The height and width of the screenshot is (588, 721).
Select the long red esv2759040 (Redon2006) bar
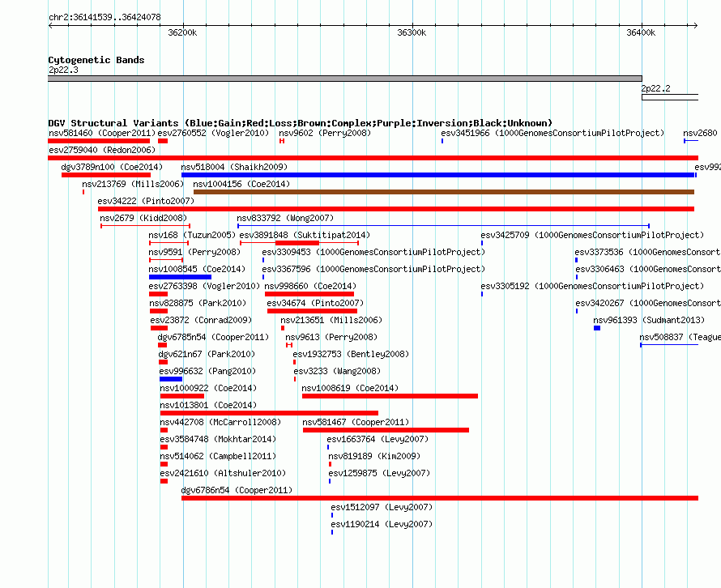[373, 158]
